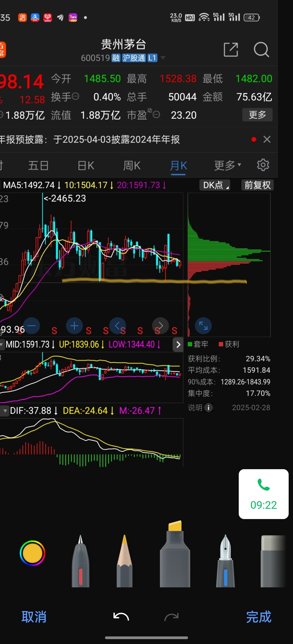The width and height of the screenshot is (293, 644).
Task: Tap the 融 margin badge
Action: pyautogui.click(x=116, y=58)
